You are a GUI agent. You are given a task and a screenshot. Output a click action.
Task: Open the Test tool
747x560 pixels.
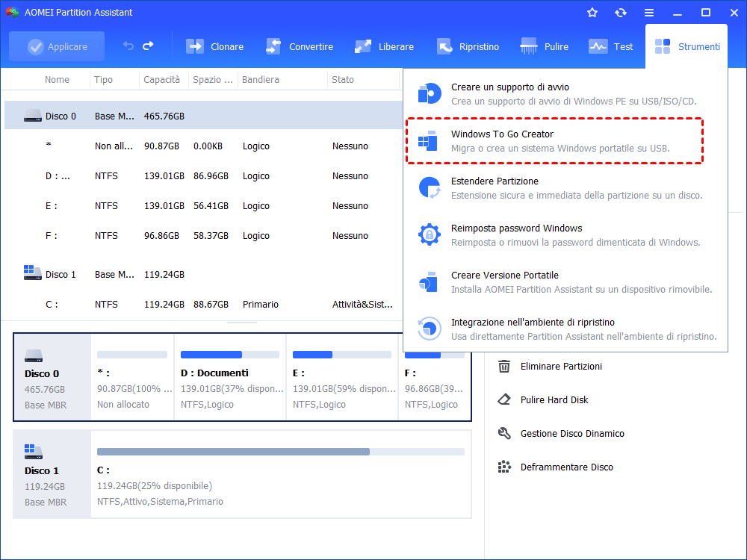click(x=611, y=46)
